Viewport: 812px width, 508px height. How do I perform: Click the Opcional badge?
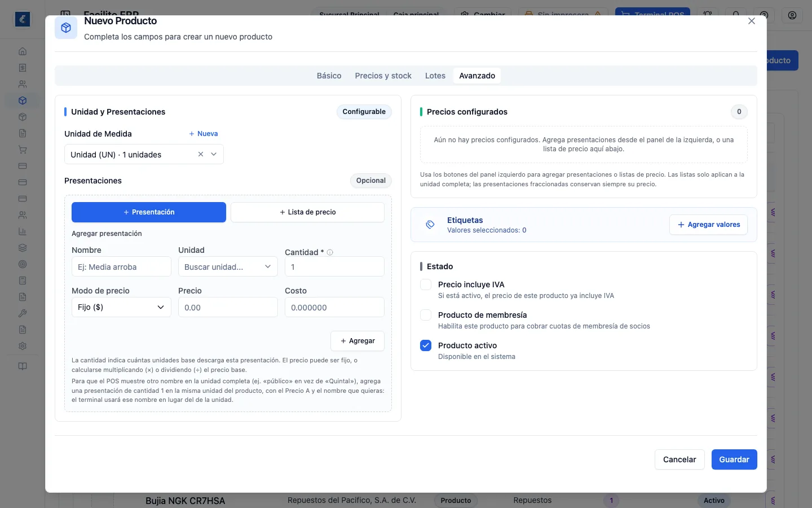pyautogui.click(x=371, y=181)
